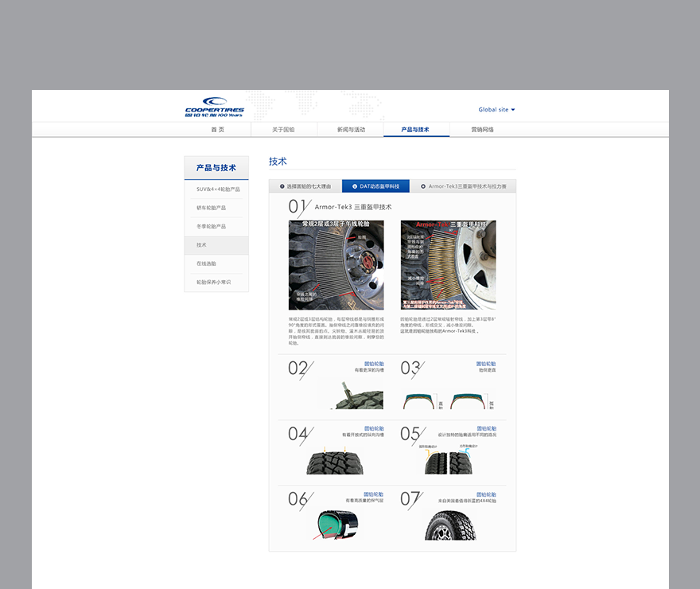700x589 pixels.
Task: Select the 新闻与活动 navigation item
Action: [x=350, y=130]
